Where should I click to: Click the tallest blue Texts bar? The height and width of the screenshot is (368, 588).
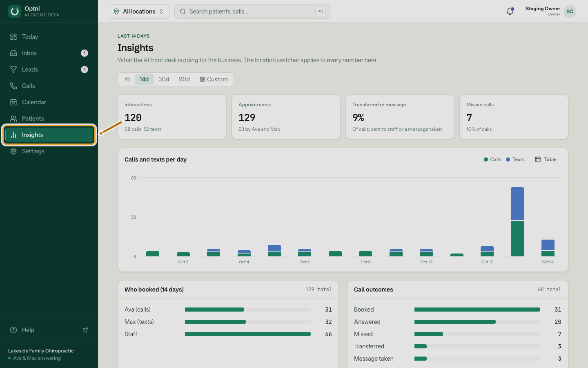517,204
